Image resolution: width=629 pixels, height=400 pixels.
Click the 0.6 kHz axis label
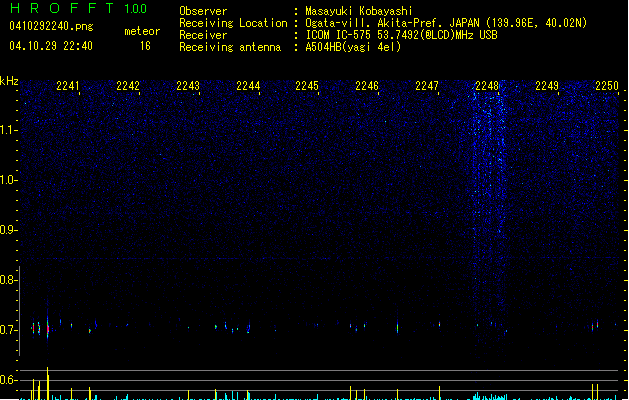pyautogui.click(x=8, y=380)
